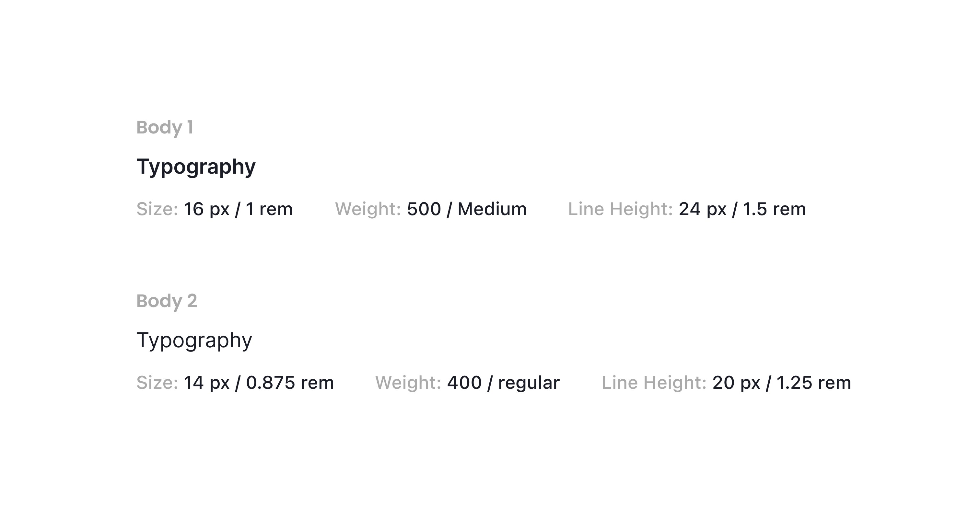The image size is (980, 530).
Task: Select the regular-weight Typography sample text
Action: (194, 340)
